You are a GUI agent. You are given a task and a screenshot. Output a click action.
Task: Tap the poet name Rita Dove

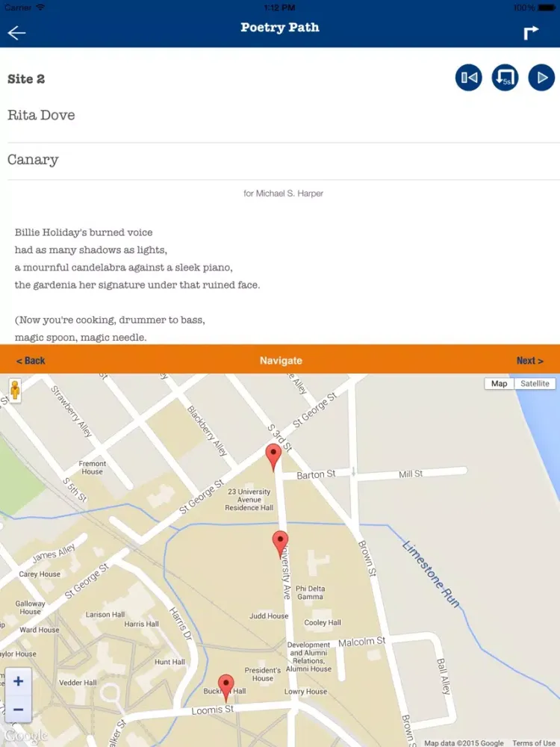pyautogui.click(x=41, y=115)
